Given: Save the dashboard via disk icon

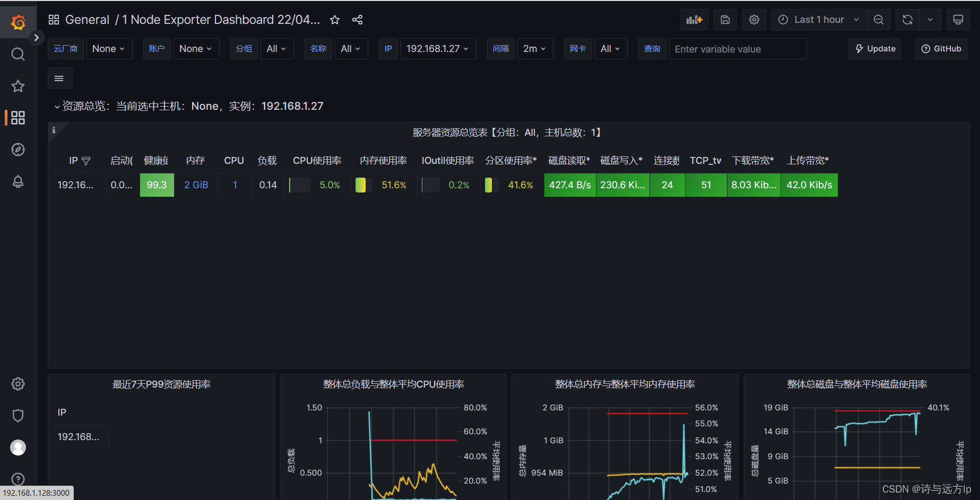Looking at the screenshot, I should pos(725,19).
